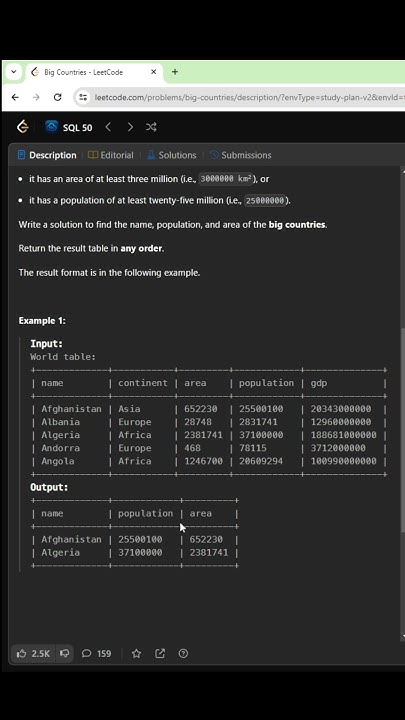Go to previous problem arrow
The width and height of the screenshot is (405, 720).
point(108,127)
